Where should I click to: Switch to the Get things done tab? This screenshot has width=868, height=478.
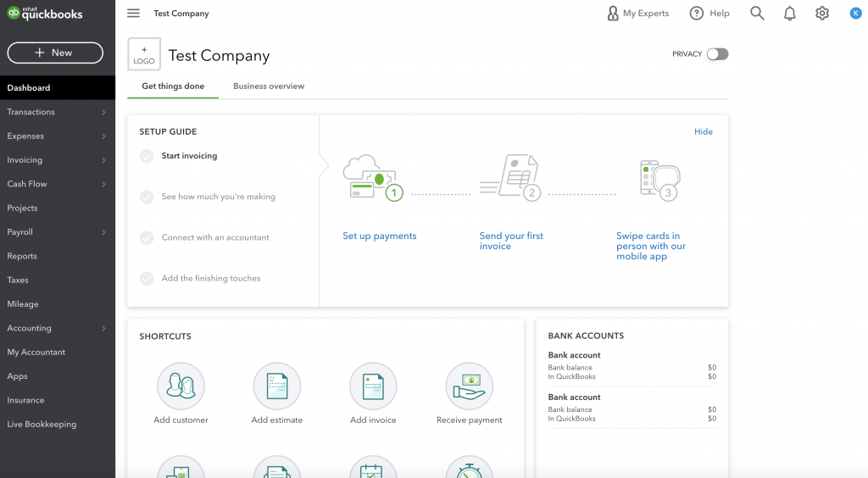[173, 86]
